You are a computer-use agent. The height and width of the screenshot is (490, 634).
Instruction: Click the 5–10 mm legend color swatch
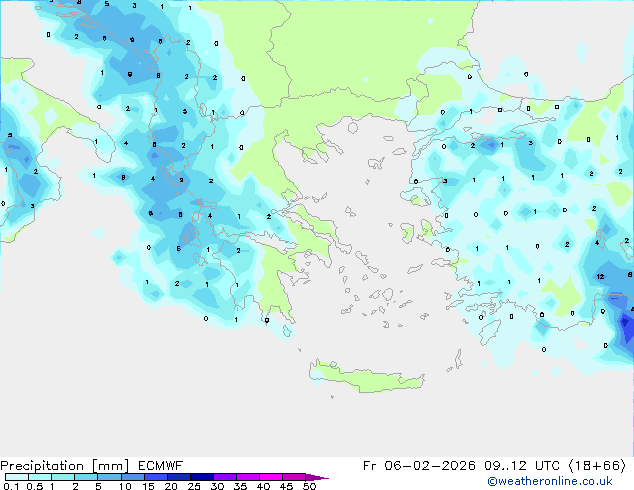(109, 477)
